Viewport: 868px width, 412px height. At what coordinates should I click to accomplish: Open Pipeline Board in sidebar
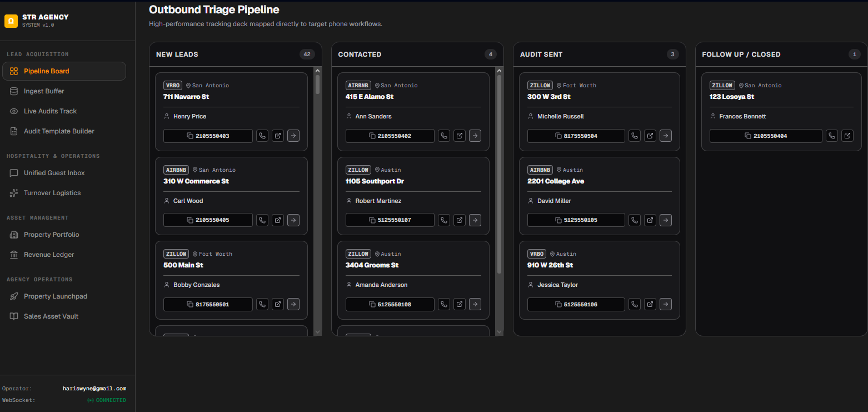pyautogui.click(x=64, y=71)
